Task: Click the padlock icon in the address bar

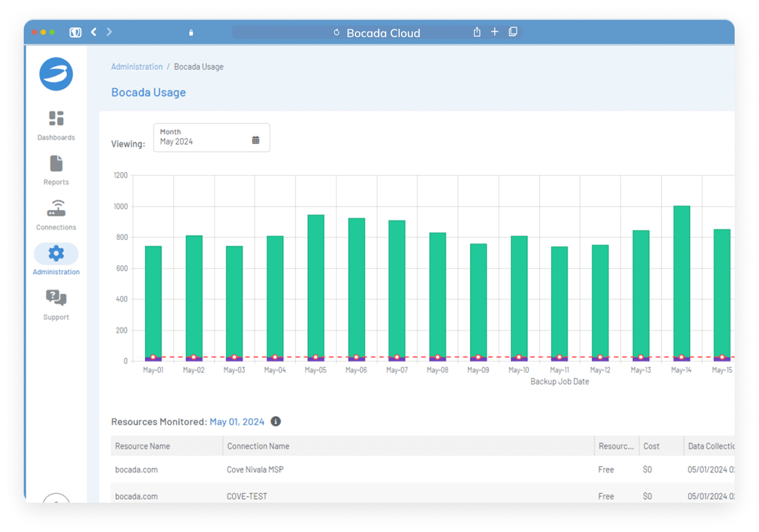Action: (191, 32)
